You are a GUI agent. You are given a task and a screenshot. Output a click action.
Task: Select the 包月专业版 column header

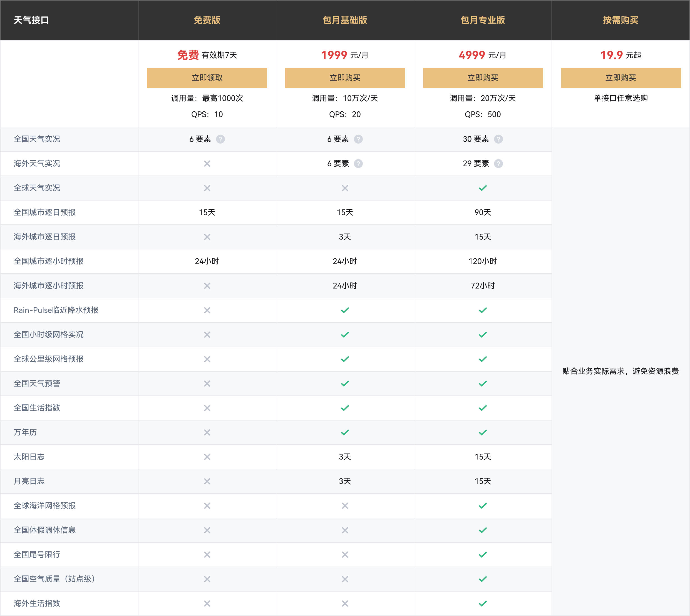click(x=483, y=20)
